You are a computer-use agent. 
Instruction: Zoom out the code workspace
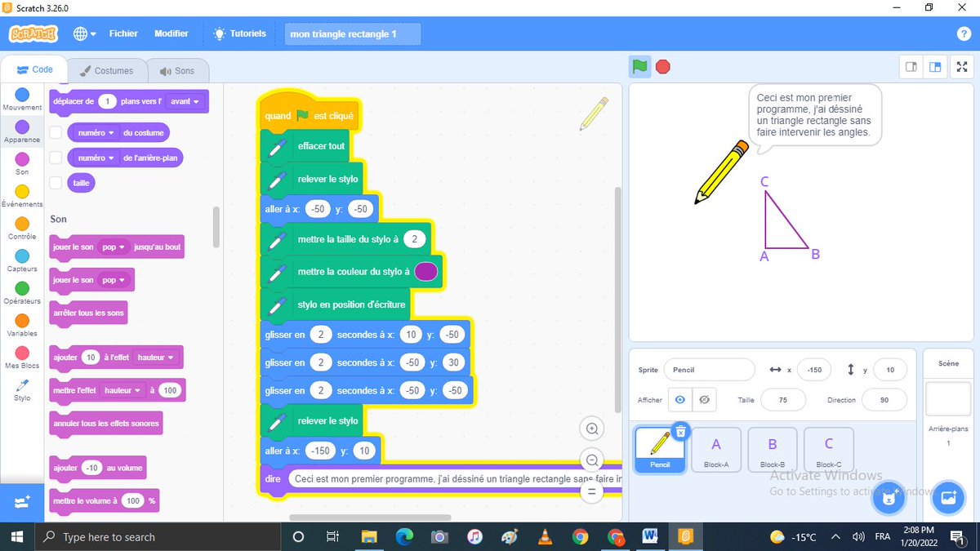592,460
